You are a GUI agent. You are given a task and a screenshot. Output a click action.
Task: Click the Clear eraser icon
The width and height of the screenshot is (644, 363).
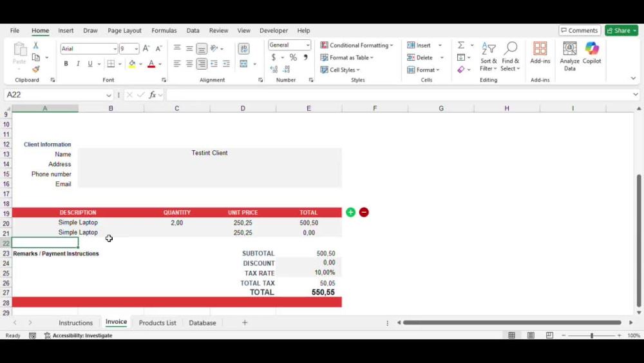pos(461,70)
